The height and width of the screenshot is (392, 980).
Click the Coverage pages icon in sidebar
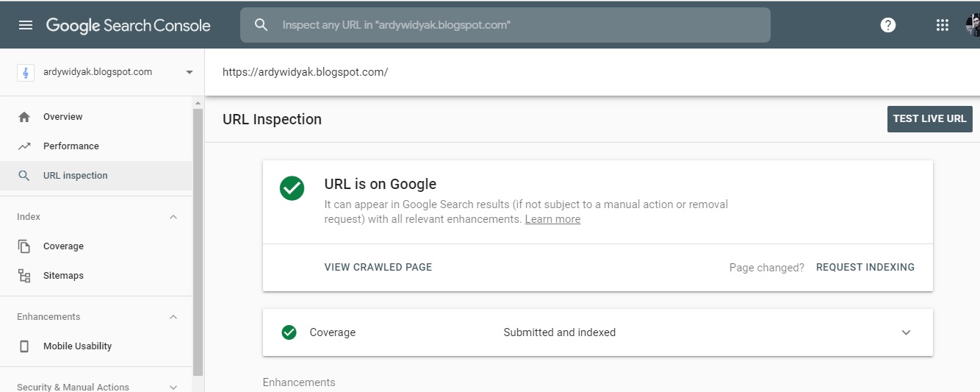[x=24, y=246]
